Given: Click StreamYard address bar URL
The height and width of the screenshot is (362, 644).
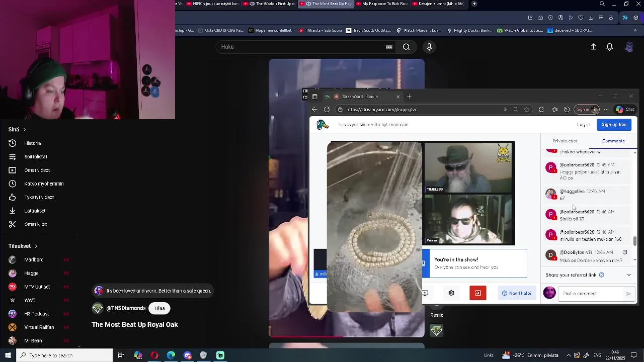Looking at the screenshot, I should click(381, 110).
